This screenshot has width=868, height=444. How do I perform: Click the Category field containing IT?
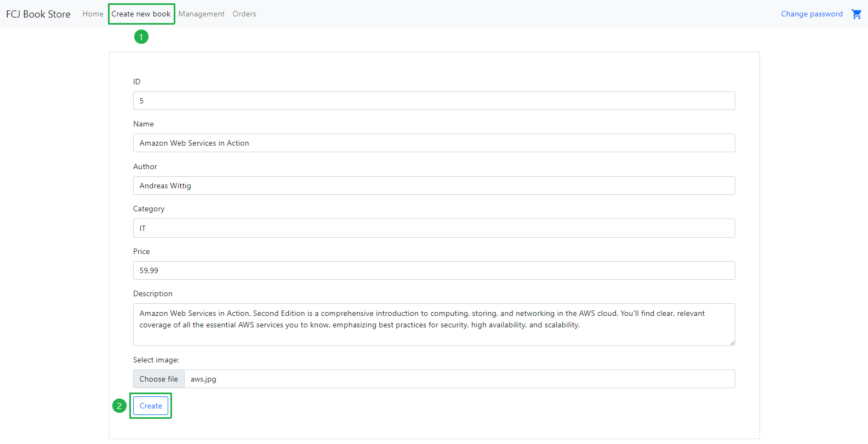click(434, 228)
